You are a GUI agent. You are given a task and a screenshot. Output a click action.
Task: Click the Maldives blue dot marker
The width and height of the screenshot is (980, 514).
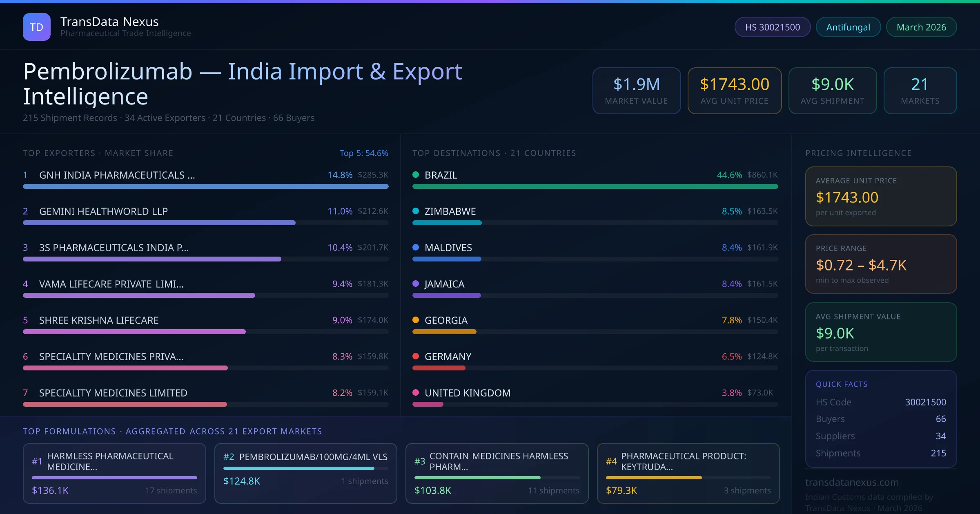point(416,247)
